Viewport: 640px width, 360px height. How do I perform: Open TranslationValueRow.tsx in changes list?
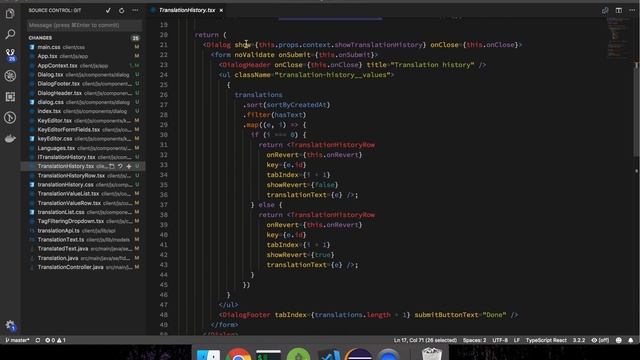tap(84, 203)
